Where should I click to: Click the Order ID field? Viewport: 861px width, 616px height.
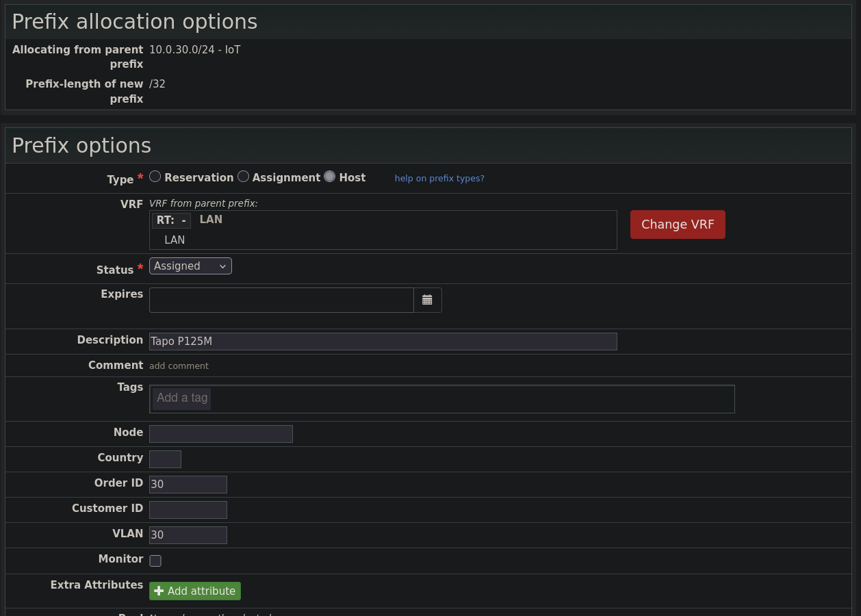point(188,485)
